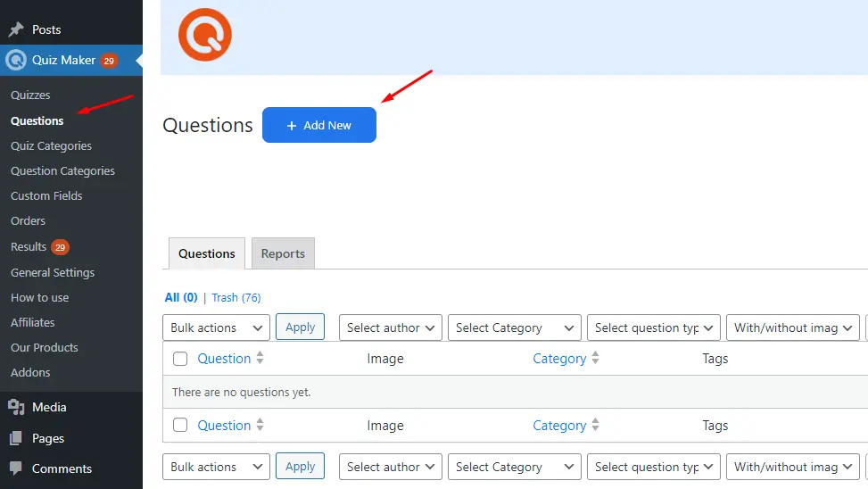868x489 pixels.
Task: Open Quiz Categories in the sidebar menu
Action: pyautogui.click(x=51, y=145)
